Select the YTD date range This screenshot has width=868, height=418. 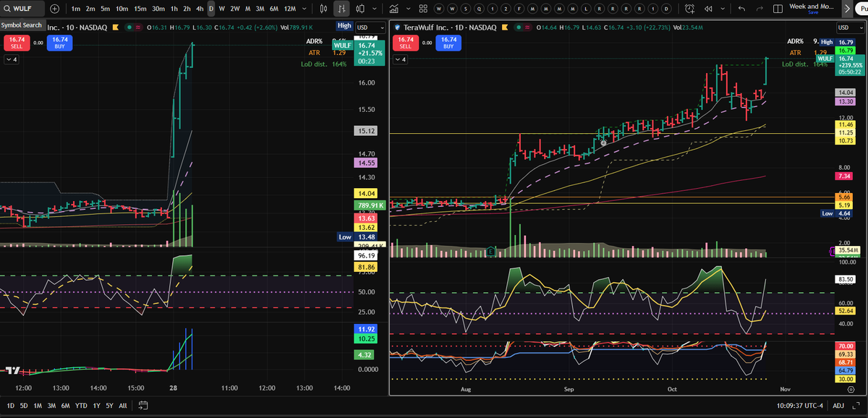click(82, 405)
